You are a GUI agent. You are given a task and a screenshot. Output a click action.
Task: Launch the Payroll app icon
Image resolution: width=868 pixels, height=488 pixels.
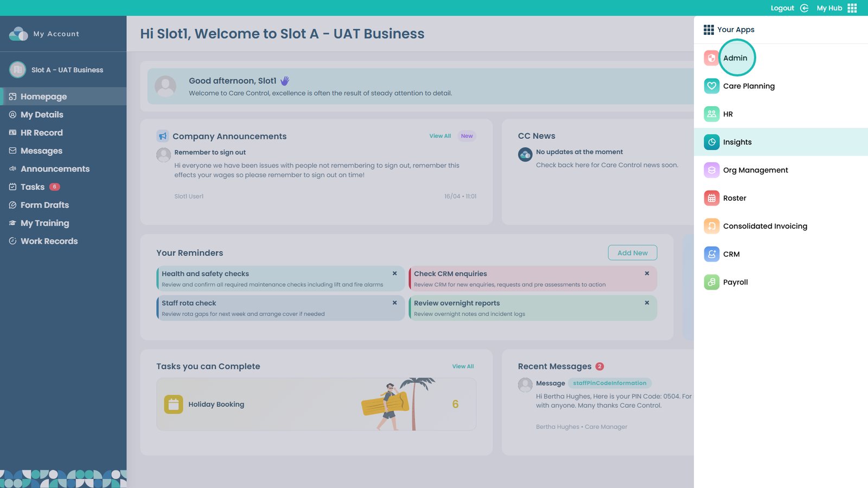711,282
